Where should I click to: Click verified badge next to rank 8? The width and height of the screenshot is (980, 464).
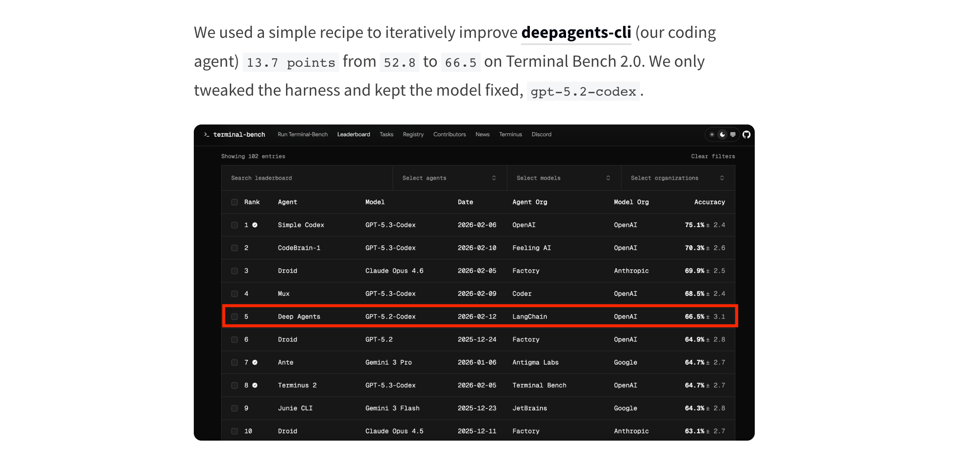coord(255,385)
